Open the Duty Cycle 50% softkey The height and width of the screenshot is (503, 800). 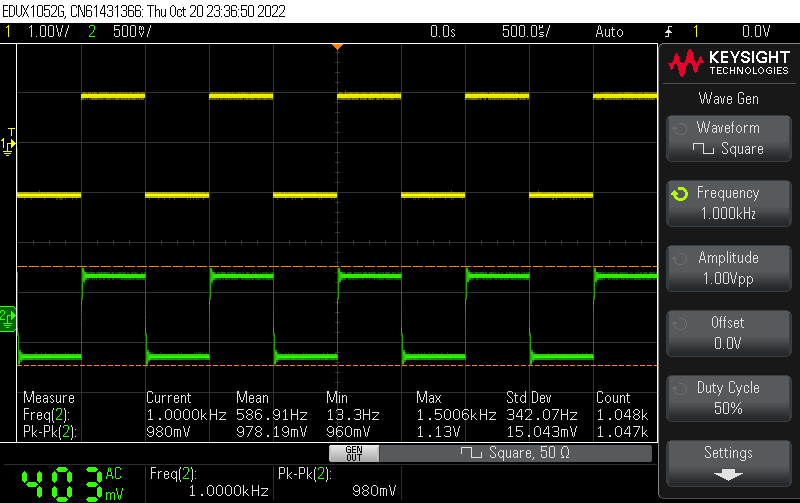(728, 398)
